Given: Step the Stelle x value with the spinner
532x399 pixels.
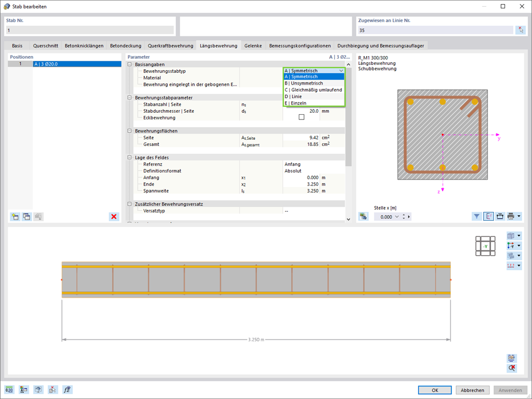Looking at the screenshot, I should [x=404, y=217].
